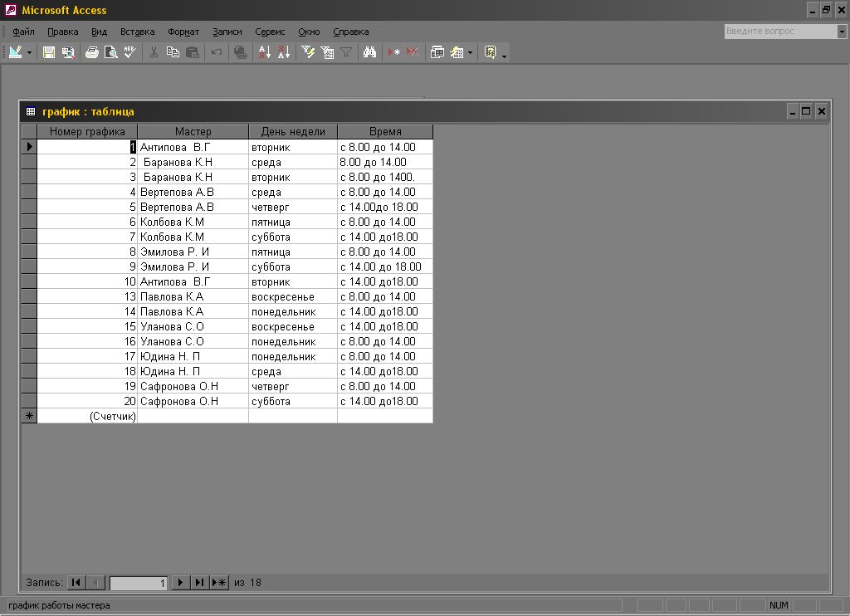The width and height of the screenshot is (850, 616).
Task: Click the File Search icon
Action: click(x=68, y=52)
